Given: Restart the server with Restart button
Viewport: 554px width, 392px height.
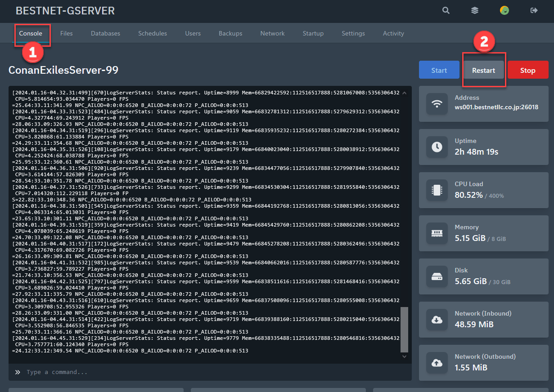Looking at the screenshot, I should tap(484, 70).
